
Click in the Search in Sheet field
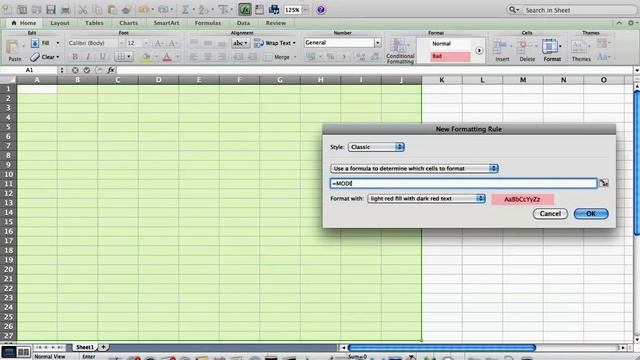point(571,10)
